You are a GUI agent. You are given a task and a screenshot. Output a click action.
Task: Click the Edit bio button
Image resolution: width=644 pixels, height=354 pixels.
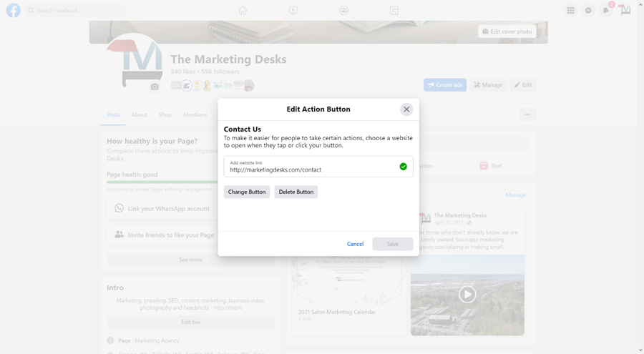(x=190, y=322)
